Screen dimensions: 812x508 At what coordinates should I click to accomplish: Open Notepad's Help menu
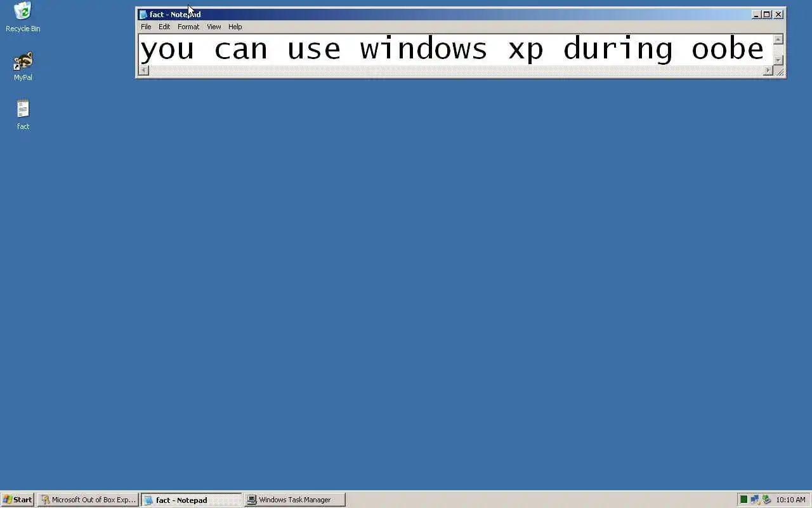(x=235, y=27)
